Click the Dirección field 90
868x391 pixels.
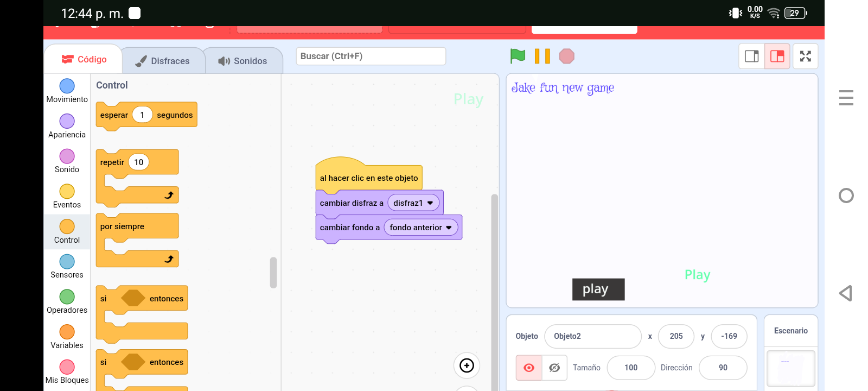pyautogui.click(x=723, y=368)
